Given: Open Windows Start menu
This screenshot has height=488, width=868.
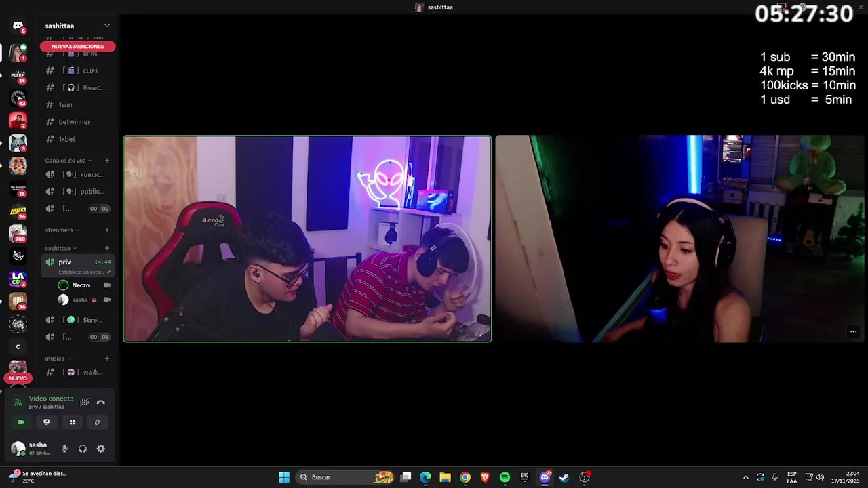Looking at the screenshot, I should pyautogui.click(x=284, y=477).
